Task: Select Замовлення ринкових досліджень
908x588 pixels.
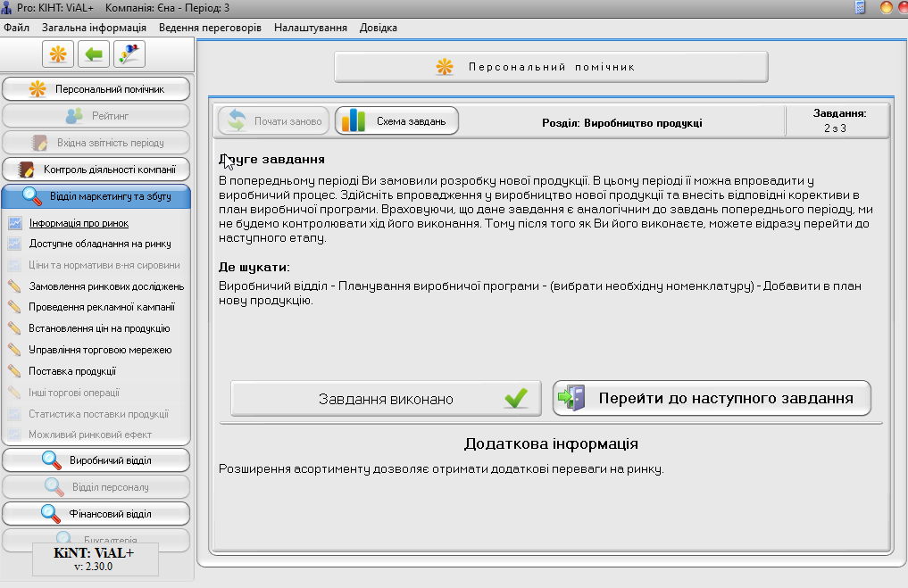Action: (x=106, y=286)
